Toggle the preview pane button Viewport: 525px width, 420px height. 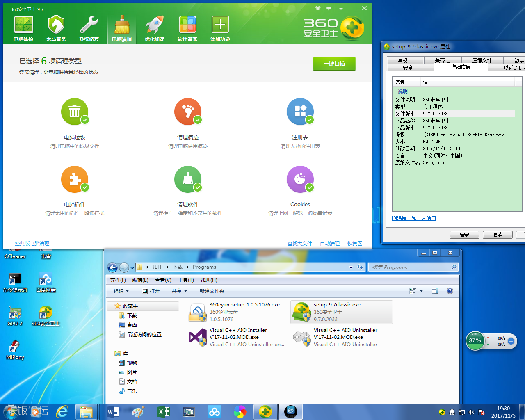435,291
